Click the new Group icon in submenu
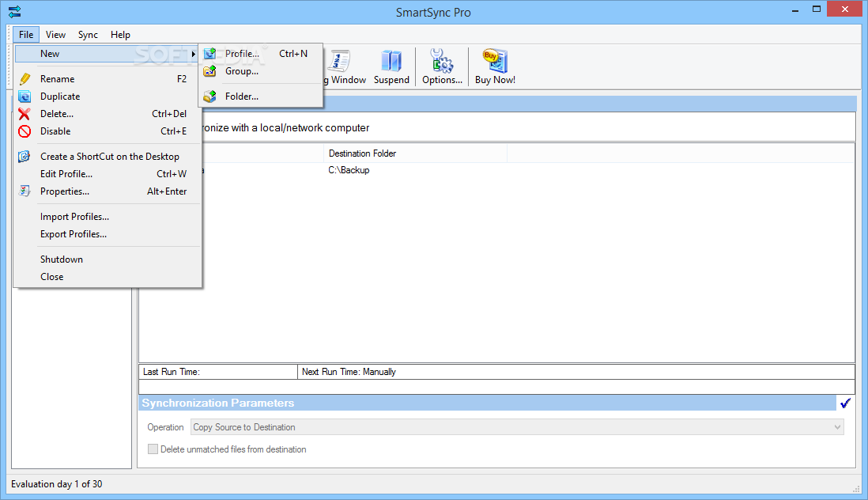The height and width of the screenshot is (500, 868). (x=209, y=71)
